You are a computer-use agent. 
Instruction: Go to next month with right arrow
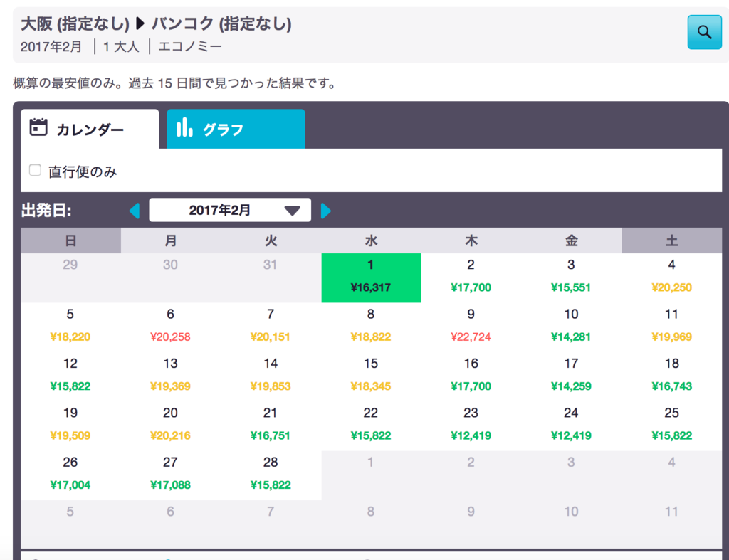[326, 211]
